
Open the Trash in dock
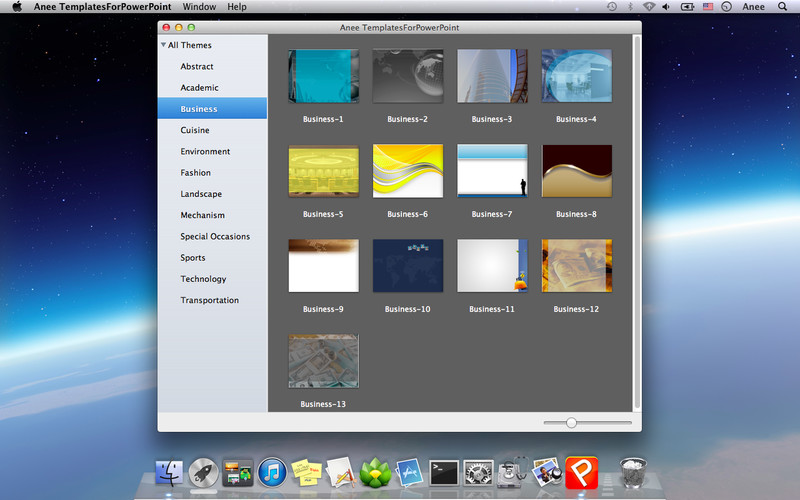(633, 472)
